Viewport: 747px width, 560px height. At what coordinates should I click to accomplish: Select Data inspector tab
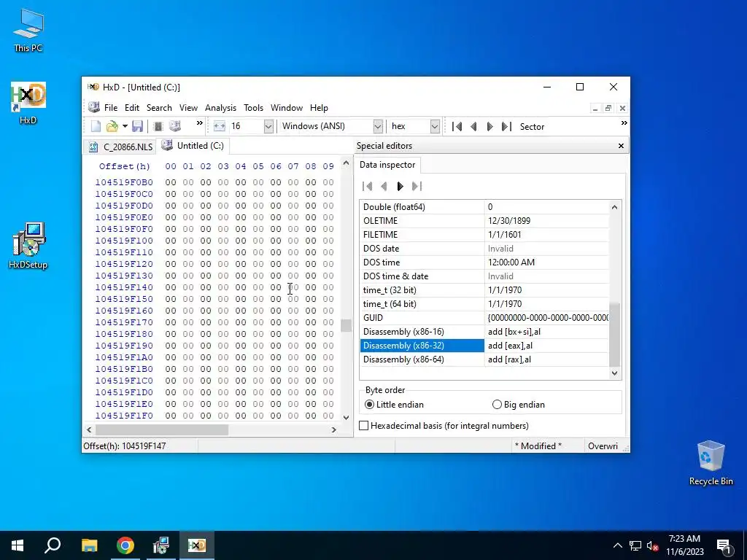(x=387, y=165)
